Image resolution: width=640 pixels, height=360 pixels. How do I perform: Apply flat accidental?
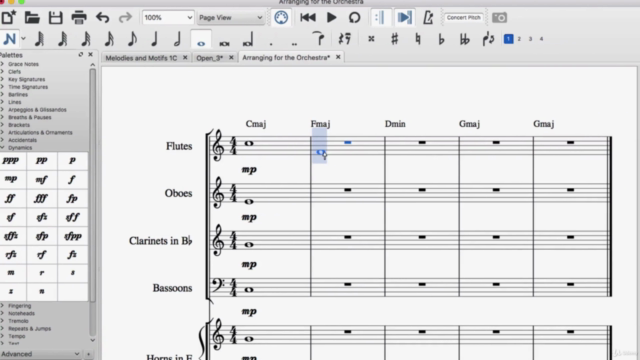click(x=441, y=39)
